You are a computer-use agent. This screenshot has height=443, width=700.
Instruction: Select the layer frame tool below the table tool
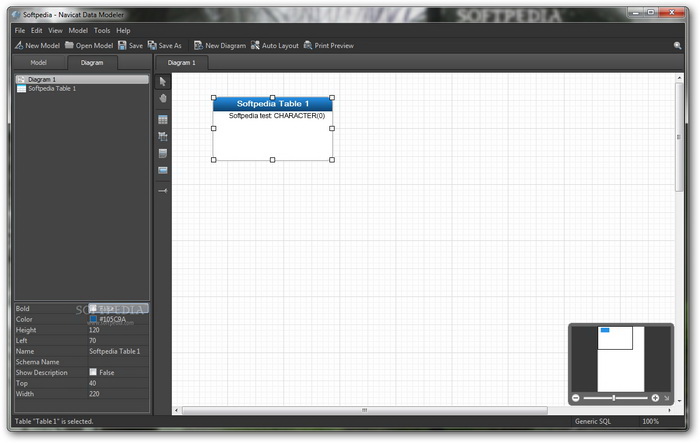163,137
